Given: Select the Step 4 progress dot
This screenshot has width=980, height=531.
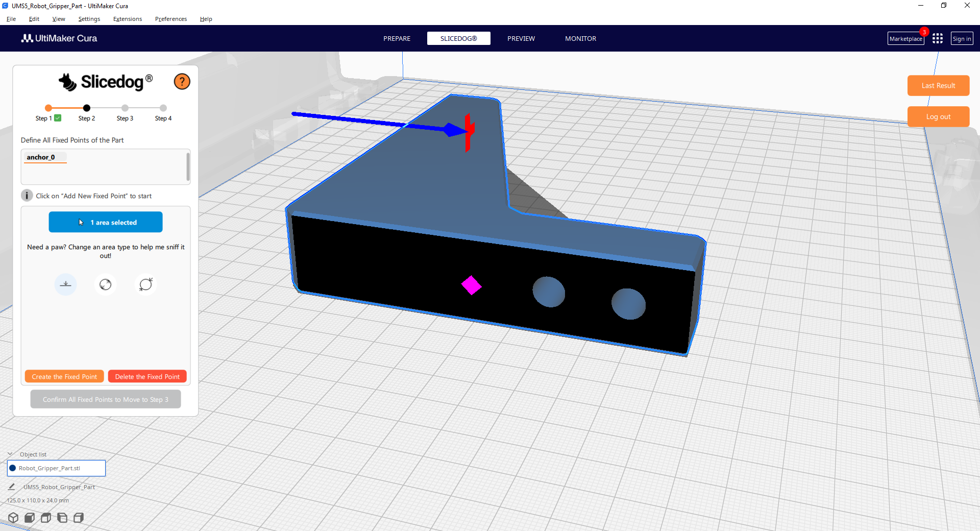Looking at the screenshot, I should pyautogui.click(x=163, y=108).
